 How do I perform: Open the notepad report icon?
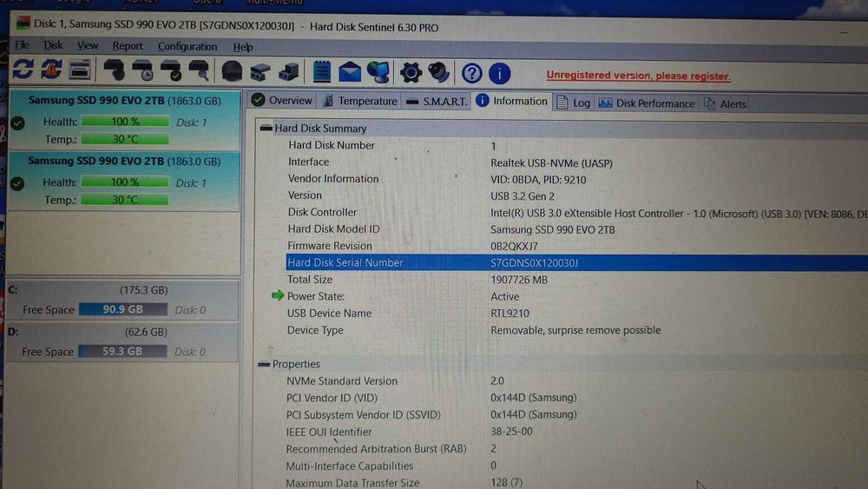pyautogui.click(x=322, y=72)
